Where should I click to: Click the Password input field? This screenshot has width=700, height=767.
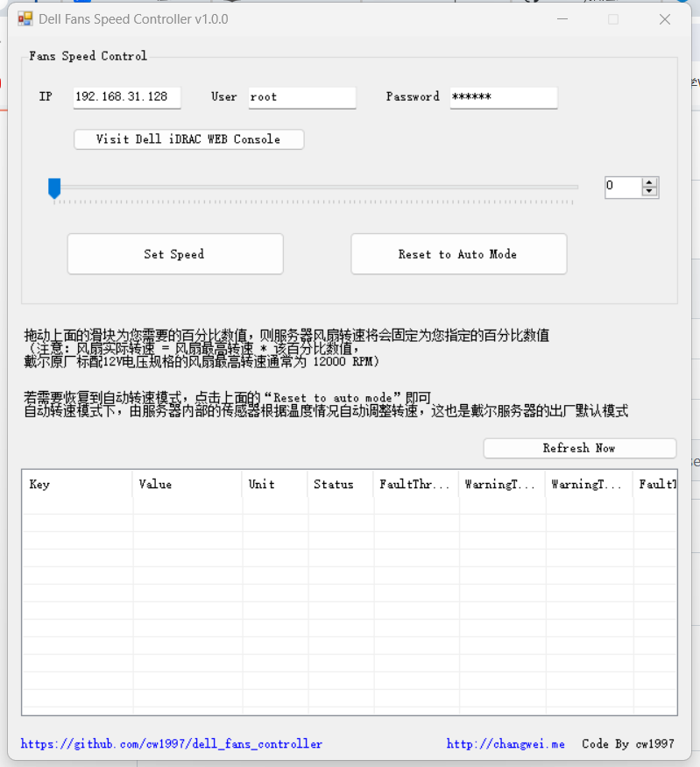(x=504, y=97)
